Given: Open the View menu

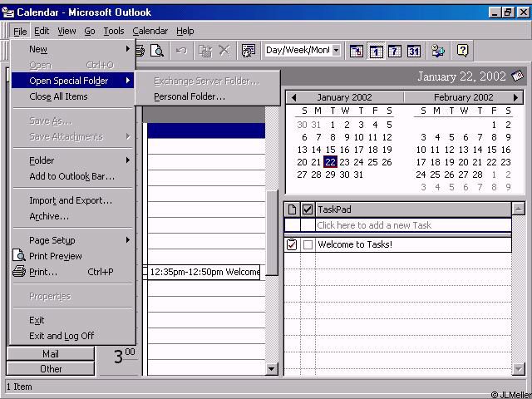Looking at the screenshot, I should point(66,32).
